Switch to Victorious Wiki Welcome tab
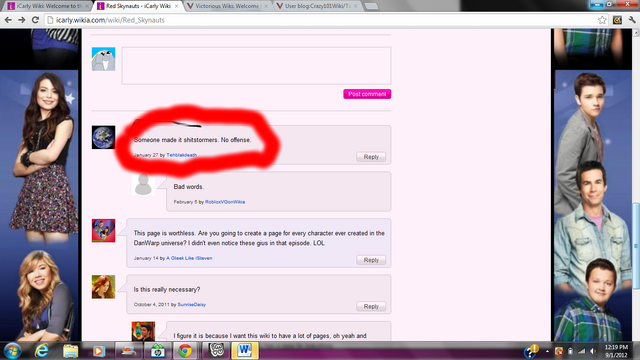Screen dimensions: 640x360 (x=228, y=6)
